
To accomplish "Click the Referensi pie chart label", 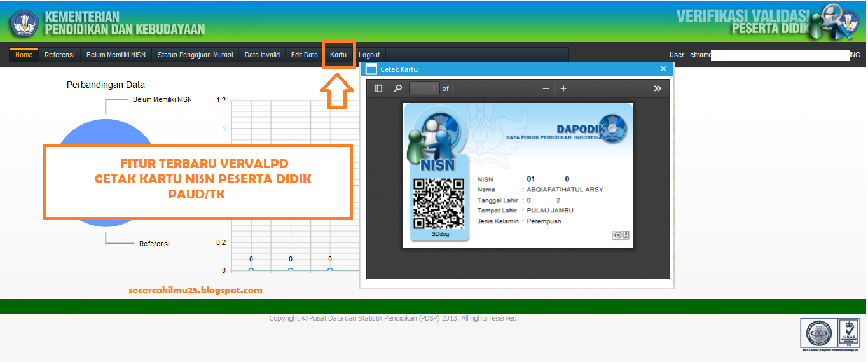I will pos(155,244).
